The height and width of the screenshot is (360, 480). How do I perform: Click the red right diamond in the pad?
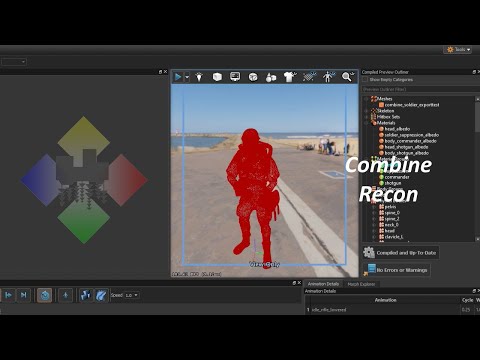click(126, 180)
